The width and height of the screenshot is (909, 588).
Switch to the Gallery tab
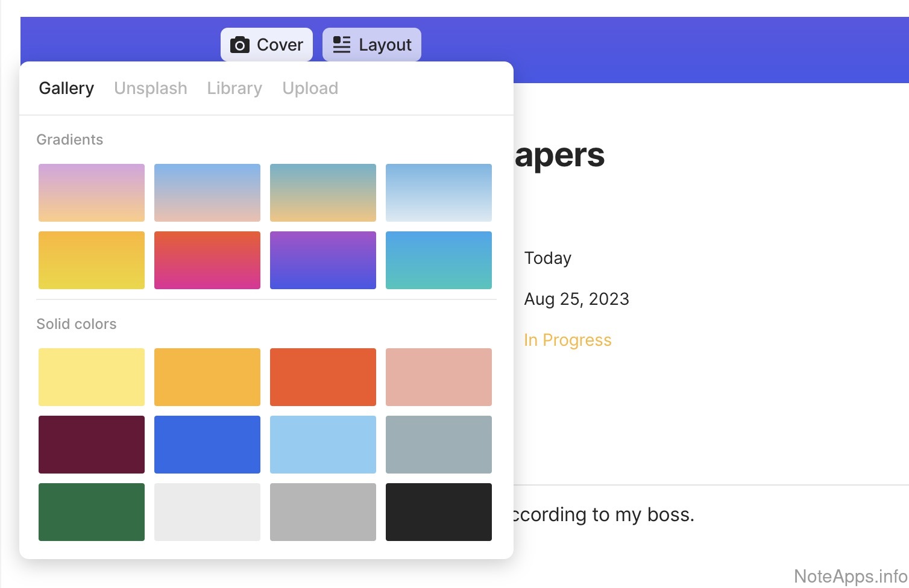pos(66,89)
